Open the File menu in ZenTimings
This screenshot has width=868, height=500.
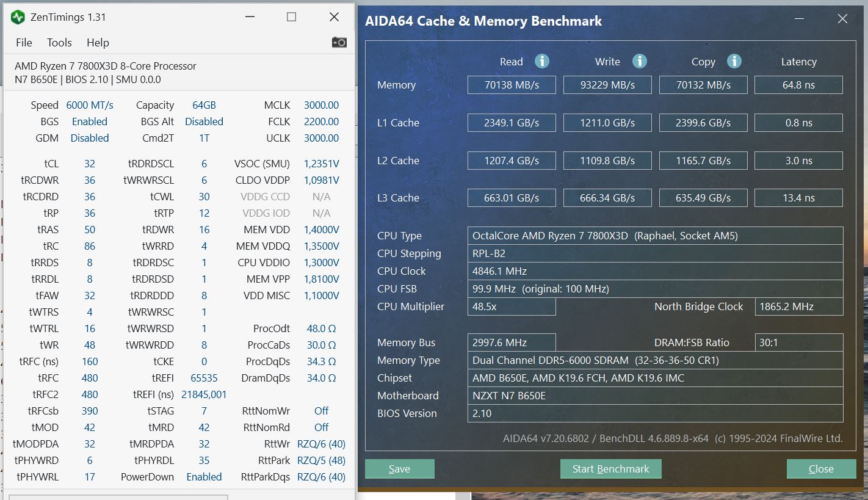(24, 43)
